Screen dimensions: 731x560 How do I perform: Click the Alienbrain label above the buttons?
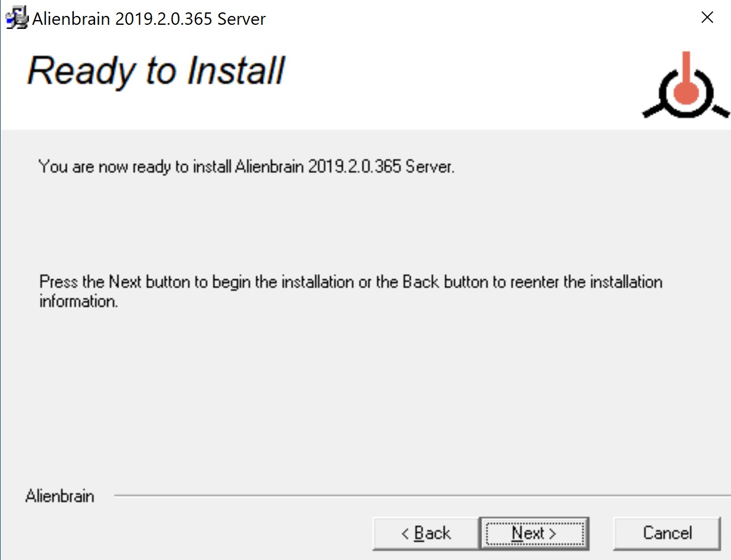(x=60, y=496)
